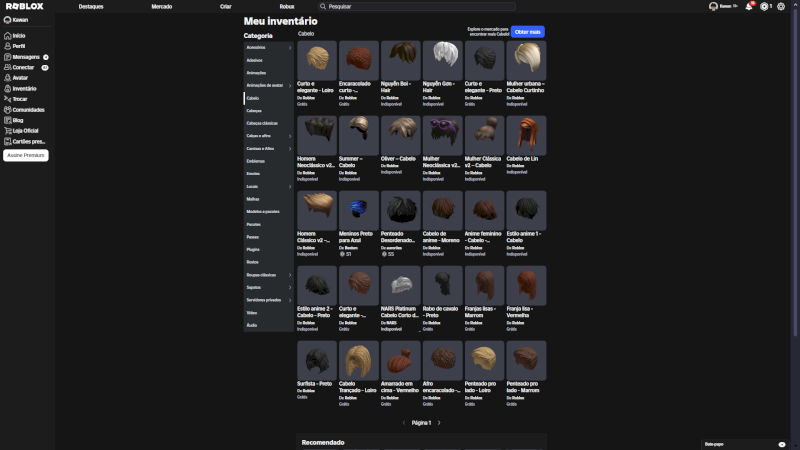Click the Início home icon in sidebar
The image size is (800, 450).
point(7,35)
